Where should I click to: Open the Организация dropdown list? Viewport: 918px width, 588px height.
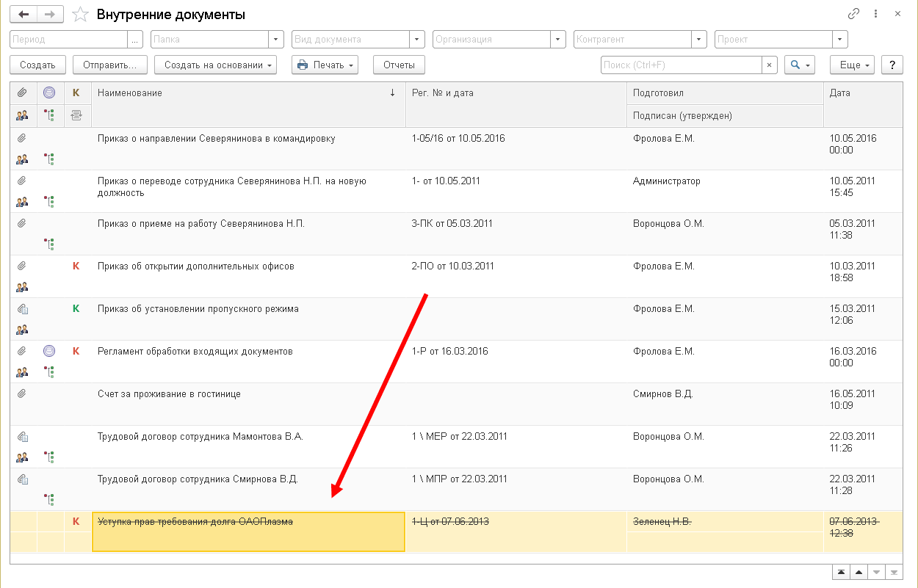(558, 40)
